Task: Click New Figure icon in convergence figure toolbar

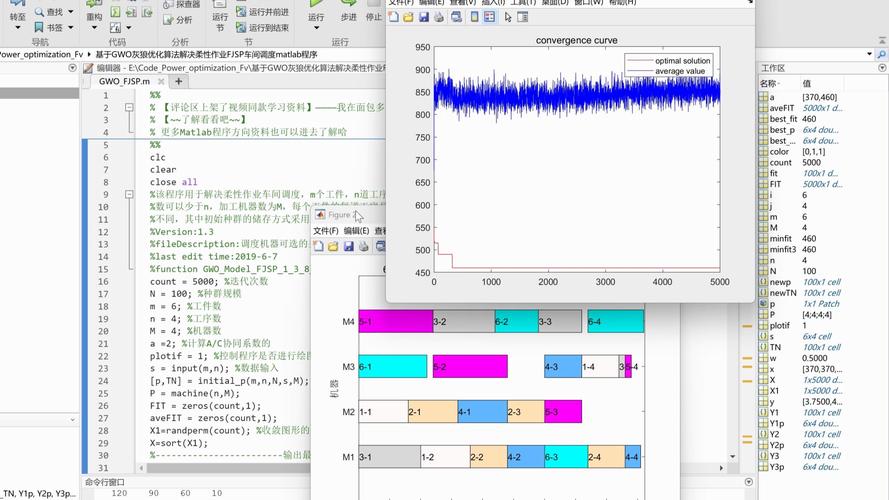Action: (x=394, y=17)
